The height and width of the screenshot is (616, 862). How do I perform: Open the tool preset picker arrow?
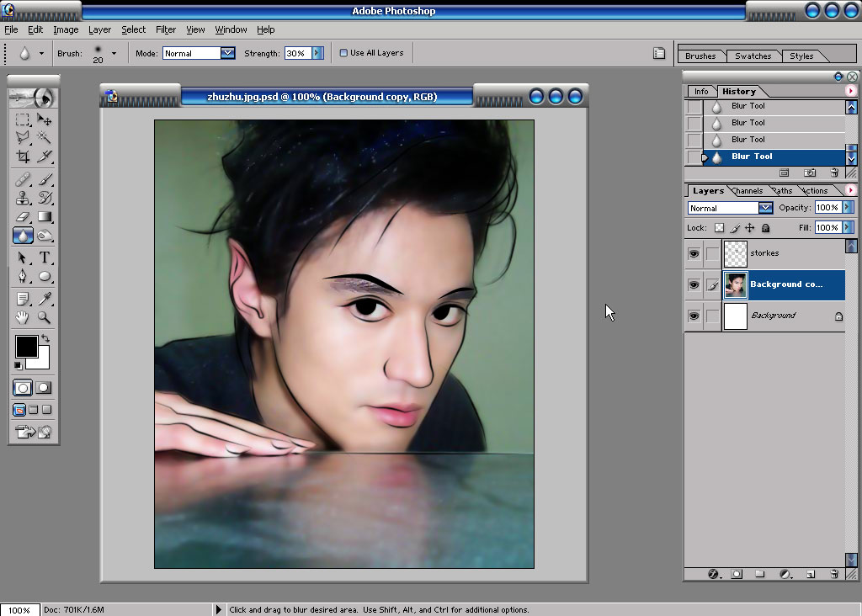pos(41,53)
